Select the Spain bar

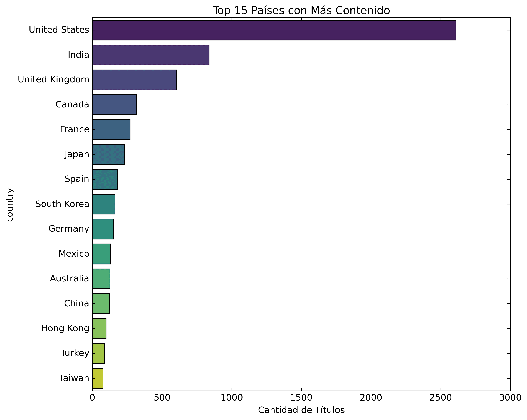105,179
